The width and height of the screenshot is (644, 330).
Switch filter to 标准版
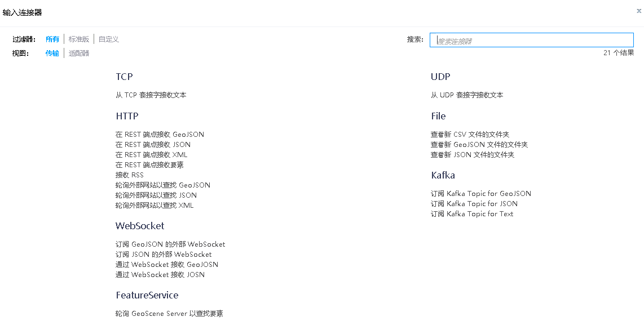coord(79,39)
